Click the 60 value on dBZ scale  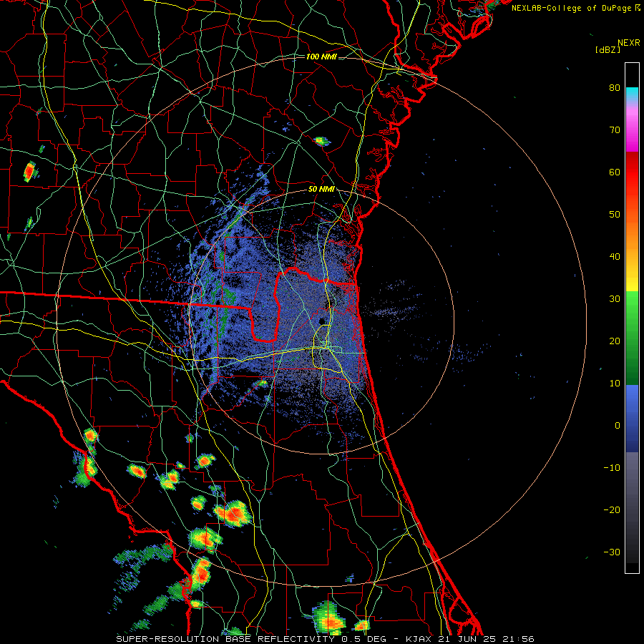click(x=615, y=172)
